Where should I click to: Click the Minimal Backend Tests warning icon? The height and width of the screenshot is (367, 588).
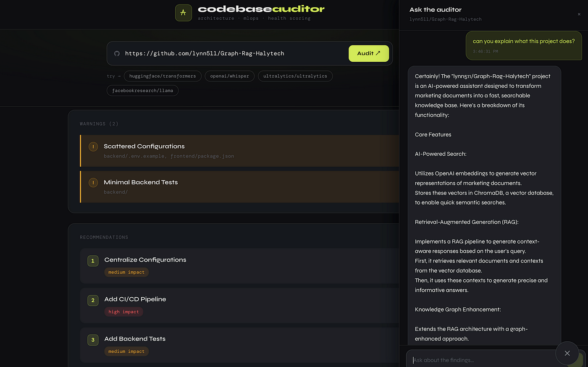point(93,183)
